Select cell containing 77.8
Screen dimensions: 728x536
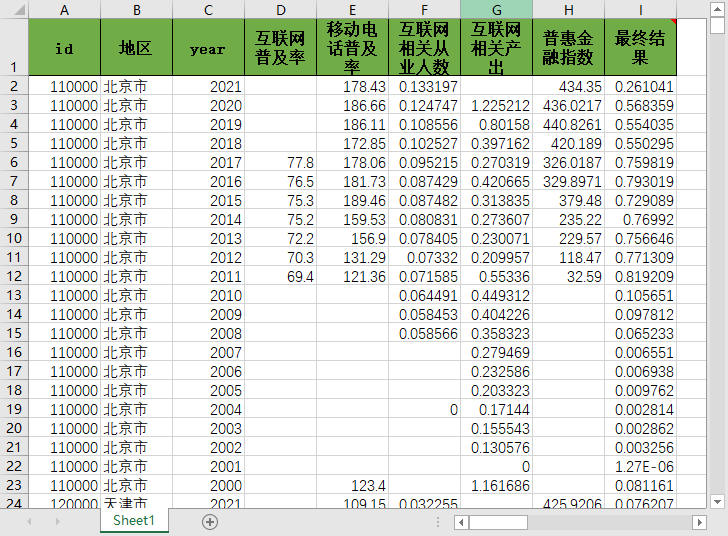pyautogui.click(x=280, y=163)
